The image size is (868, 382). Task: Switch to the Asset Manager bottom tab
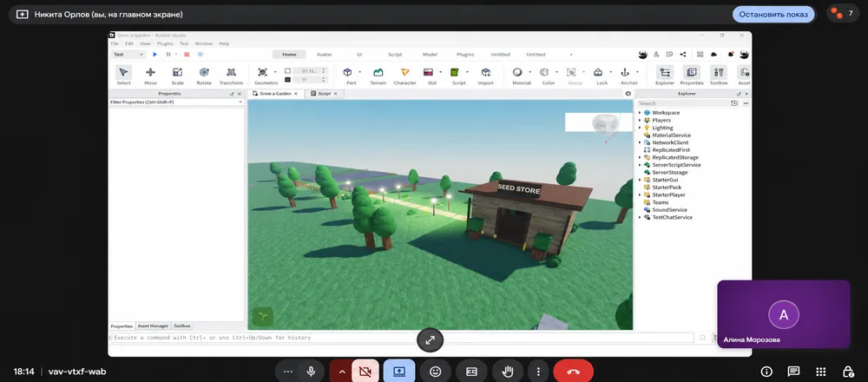153,326
